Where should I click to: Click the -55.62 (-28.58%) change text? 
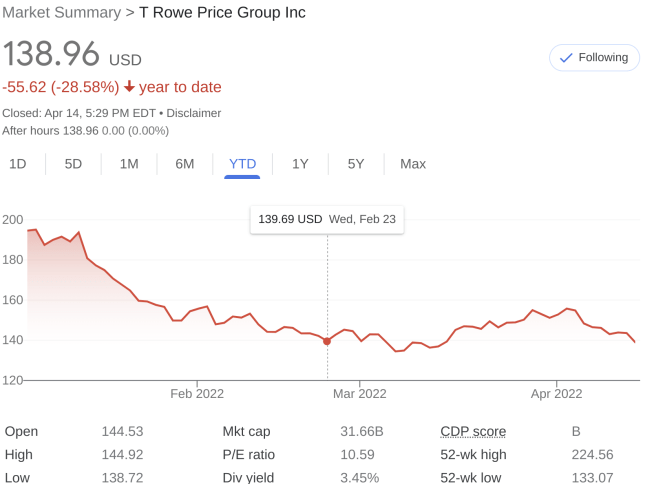pyautogui.click(x=61, y=87)
